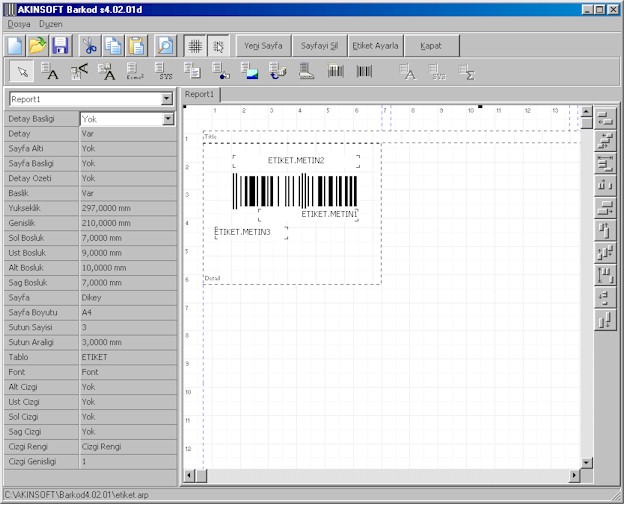The height and width of the screenshot is (505, 625).
Task: Cut selection with the scissors icon
Action: (x=90, y=46)
